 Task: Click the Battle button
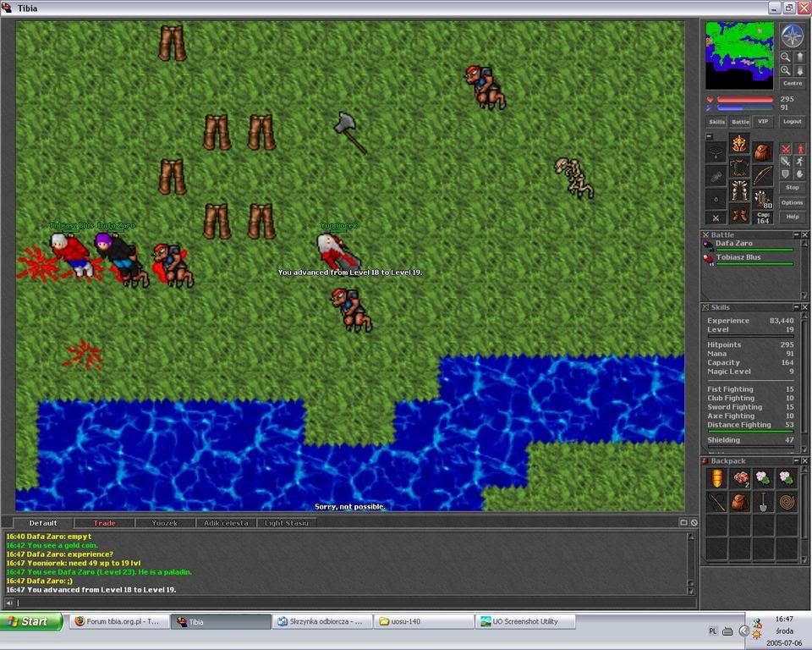pos(740,122)
